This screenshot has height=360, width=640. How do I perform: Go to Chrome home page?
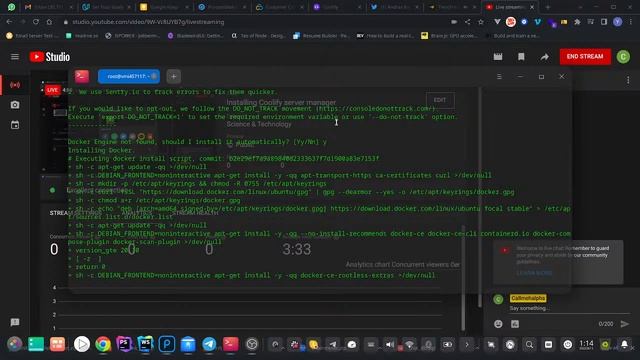[49, 22]
